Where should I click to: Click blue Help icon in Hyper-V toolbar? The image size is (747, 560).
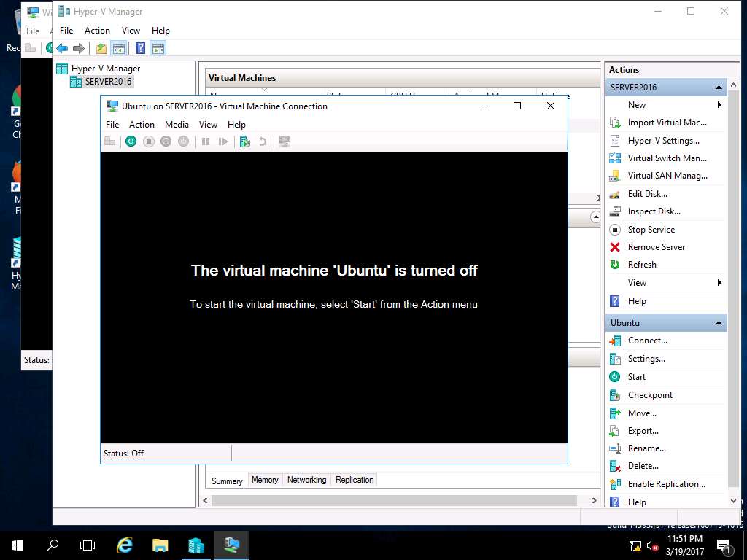(141, 48)
